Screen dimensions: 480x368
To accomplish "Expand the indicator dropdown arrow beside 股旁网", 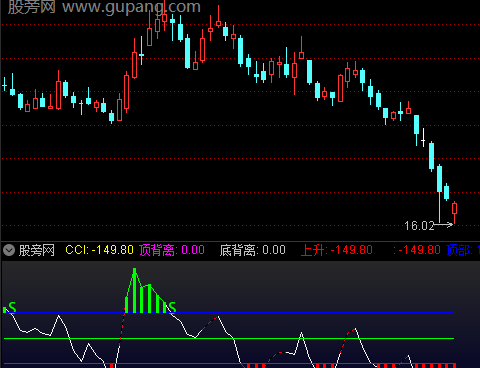I will click(x=9, y=250).
